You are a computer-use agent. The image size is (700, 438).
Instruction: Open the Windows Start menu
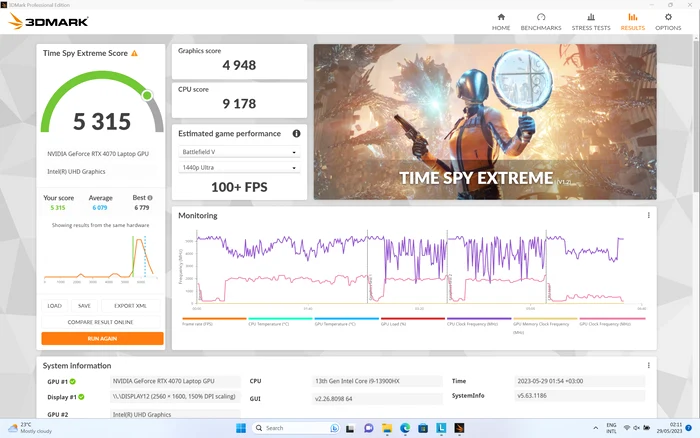coord(241,428)
